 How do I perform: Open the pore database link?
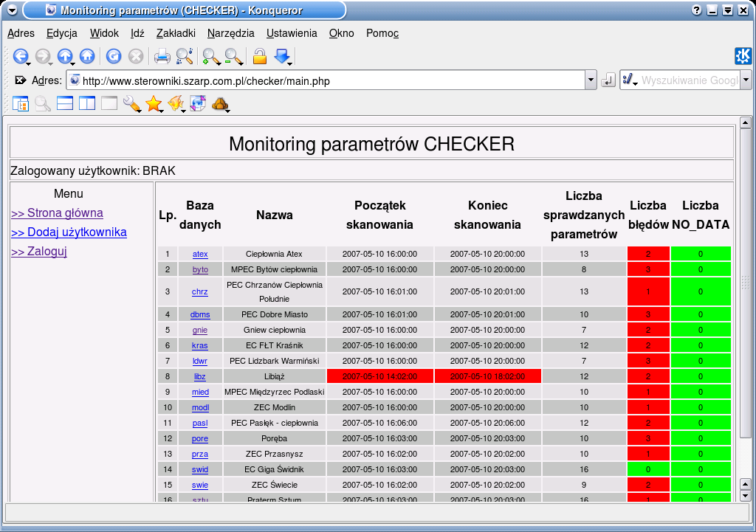199,438
